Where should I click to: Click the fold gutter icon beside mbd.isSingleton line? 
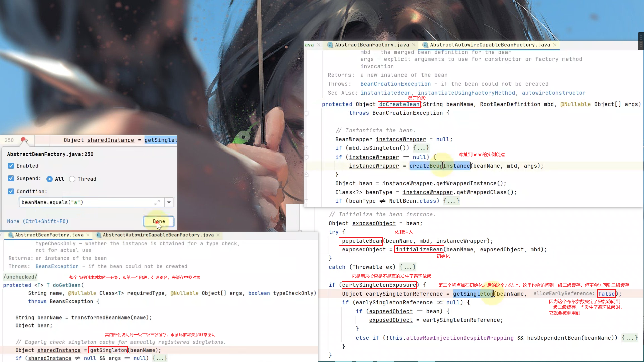pos(306,148)
